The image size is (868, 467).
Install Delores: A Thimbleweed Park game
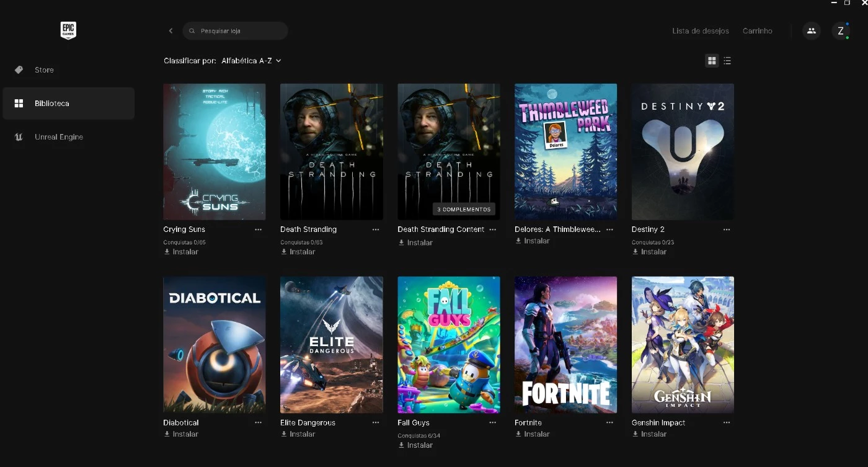[533, 241]
